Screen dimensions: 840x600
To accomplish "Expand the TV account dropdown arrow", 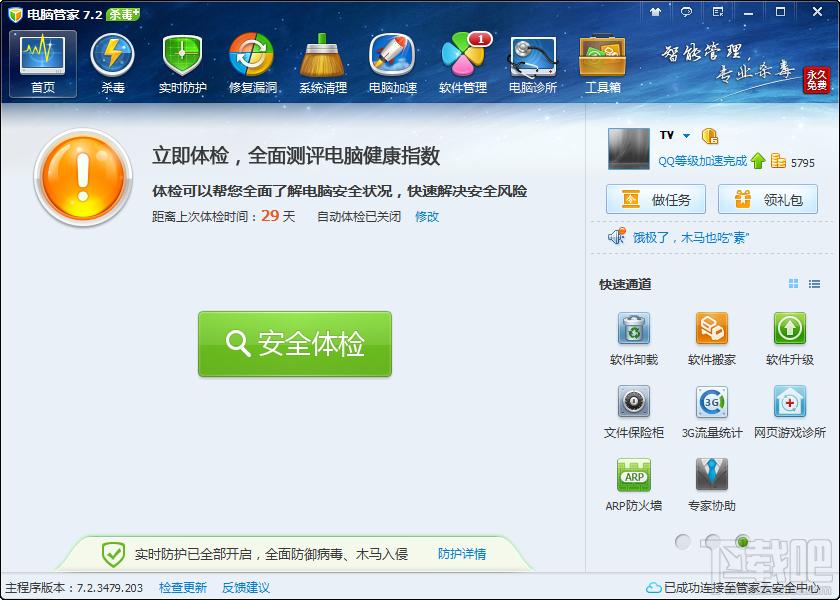I will [686, 136].
